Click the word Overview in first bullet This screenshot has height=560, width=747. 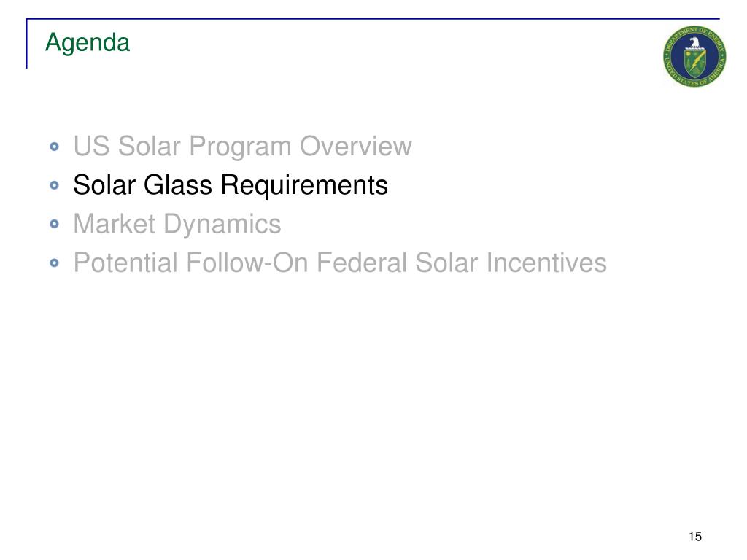point(356,146)
